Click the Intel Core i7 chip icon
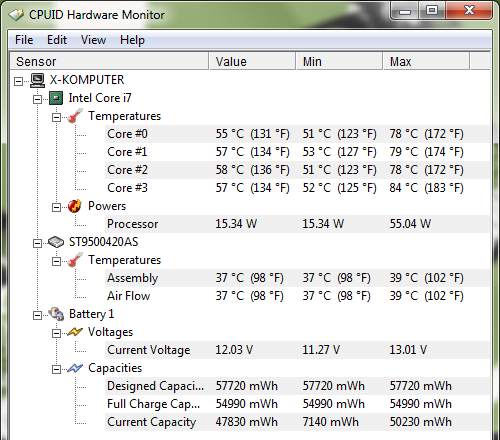Viewport: 500px width, 440px height. [x=56, y=98]
